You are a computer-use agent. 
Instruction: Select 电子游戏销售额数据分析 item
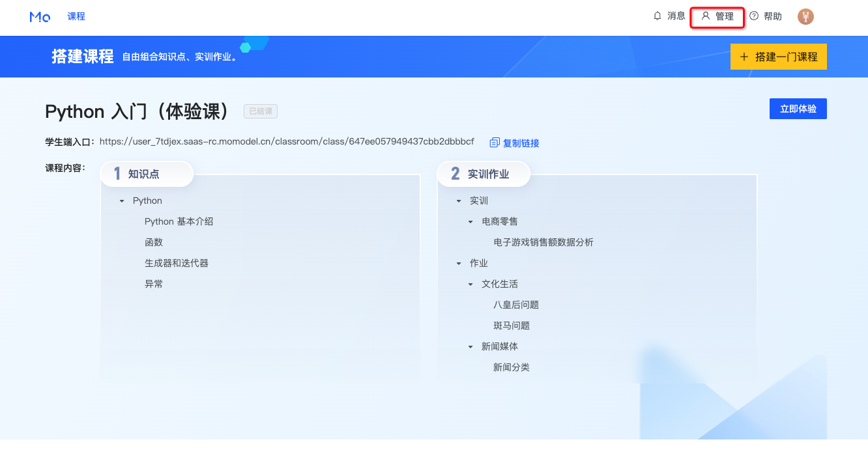[x=543, y=242]
